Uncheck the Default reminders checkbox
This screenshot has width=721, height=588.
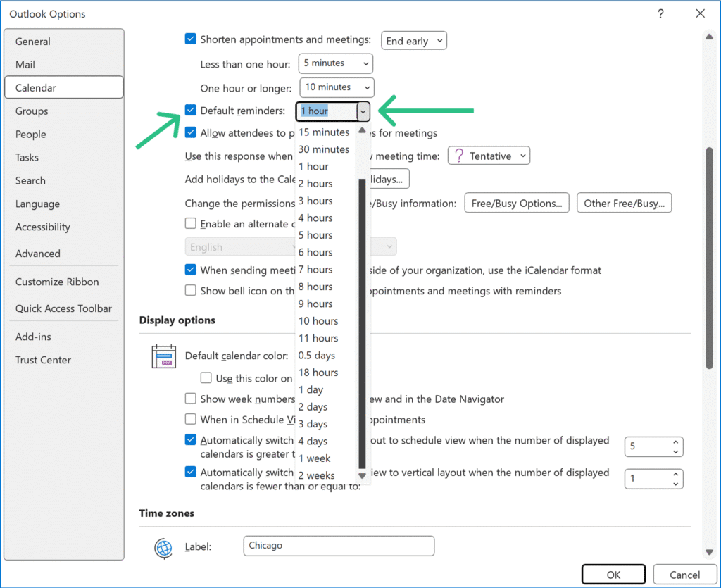190,110
